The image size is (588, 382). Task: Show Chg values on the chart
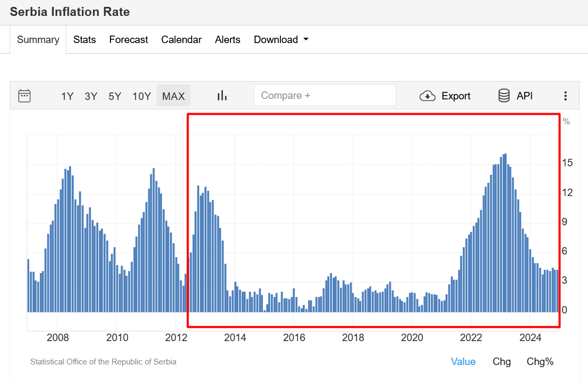point(501,362)
